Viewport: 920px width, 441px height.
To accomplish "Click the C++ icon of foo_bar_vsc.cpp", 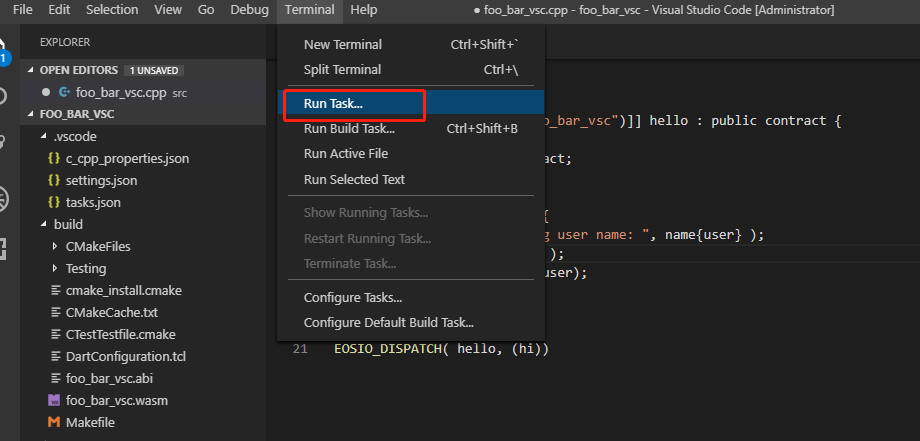I will (x=65, y=92).
